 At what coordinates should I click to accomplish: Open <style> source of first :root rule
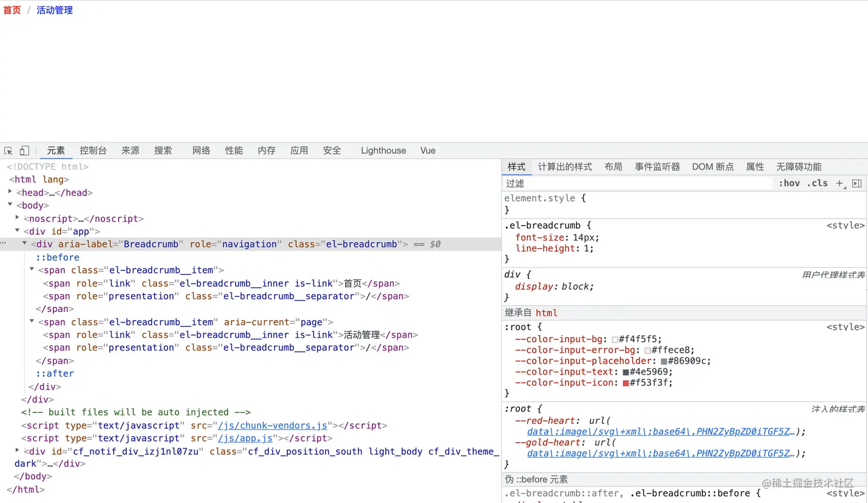(x=846, y=327)
